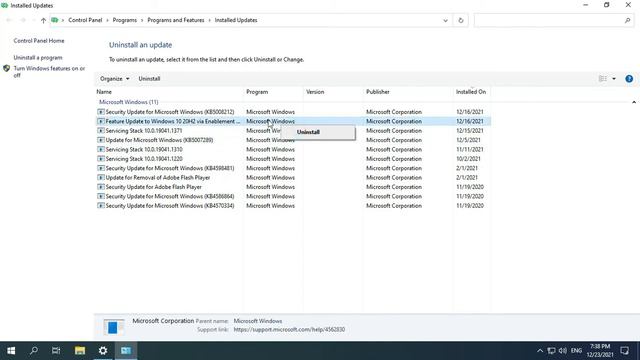Click the Forward navigation arrow
The image size is (640, 360).
tap(23, 20)
